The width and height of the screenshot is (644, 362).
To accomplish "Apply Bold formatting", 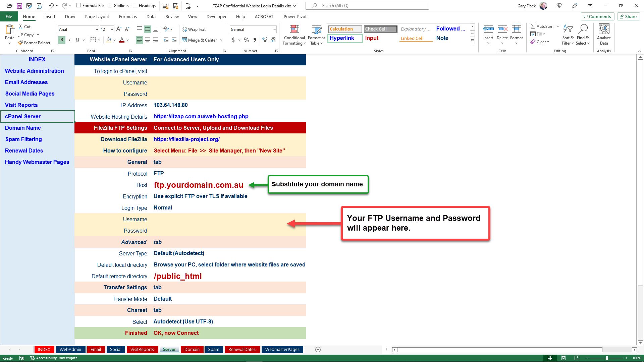I will coord(62,40).
